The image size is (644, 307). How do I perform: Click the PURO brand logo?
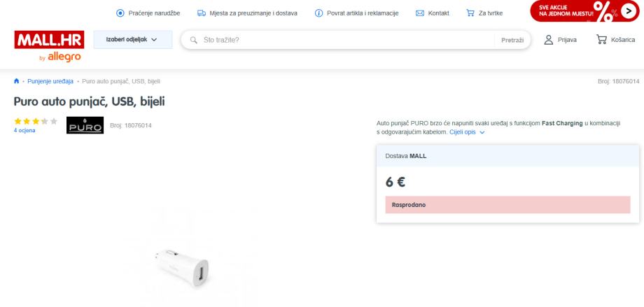85,125
